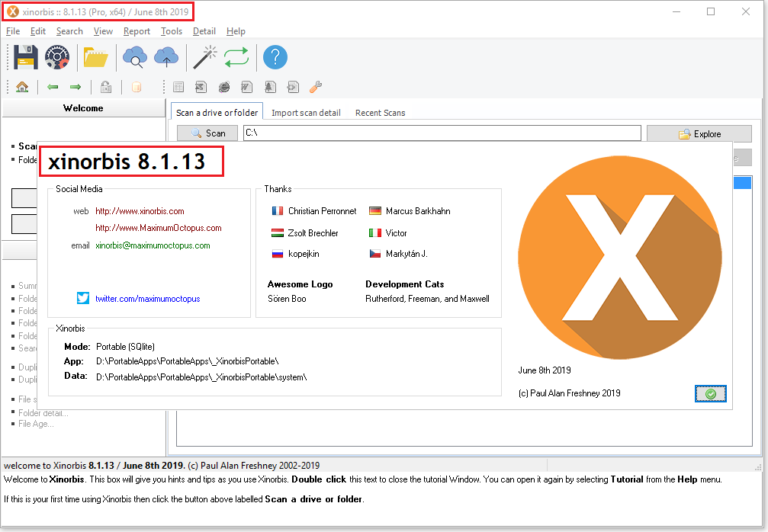Viewport: 768px width, 532px height.
Task: Click the Word document report icon
Action: pyautogui.click(x=247, y=87)
